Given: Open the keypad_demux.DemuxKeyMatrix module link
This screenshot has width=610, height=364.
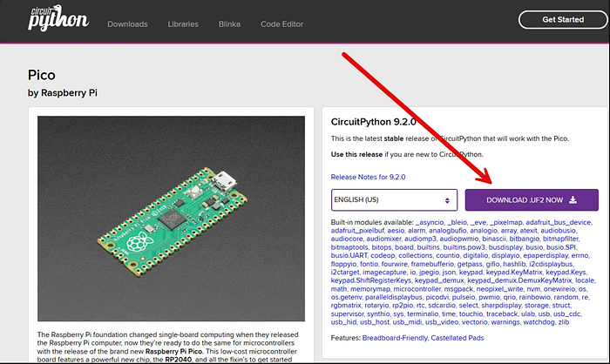Looking at the screenshot, I should pos(519,280).
